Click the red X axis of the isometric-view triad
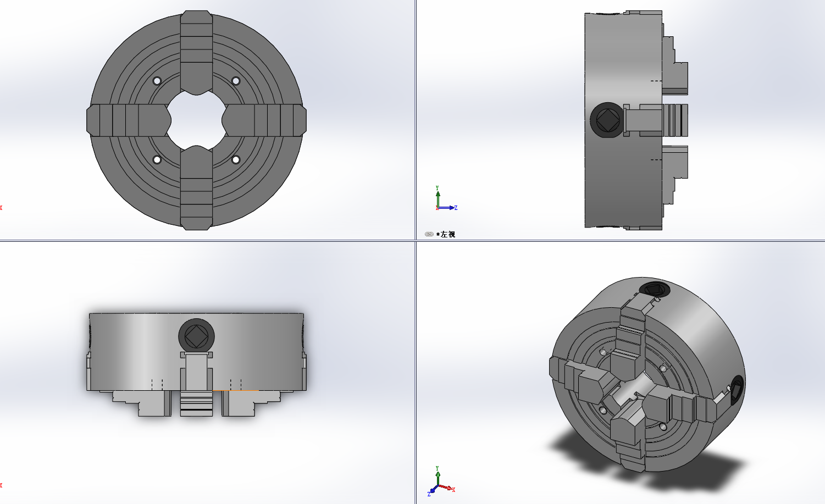Viewport: 825px width, 504px height. pyautogui.click(x=447, y=488)
